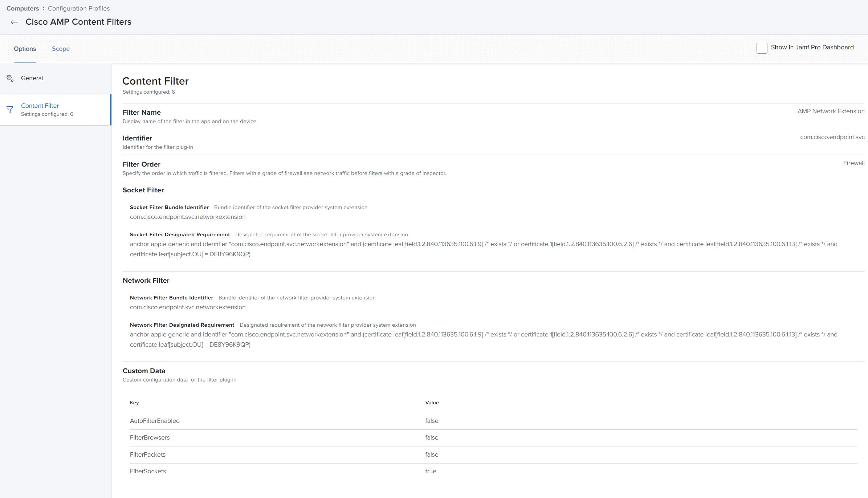This screenshot has height=498, width=868.
Task: Click the Filter Order label
Action: coord(141,164)
